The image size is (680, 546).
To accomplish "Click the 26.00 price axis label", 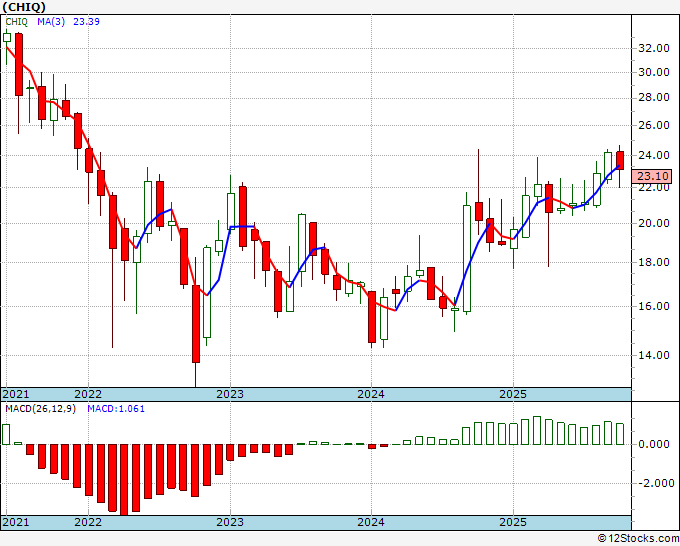I will coord(654,125).
